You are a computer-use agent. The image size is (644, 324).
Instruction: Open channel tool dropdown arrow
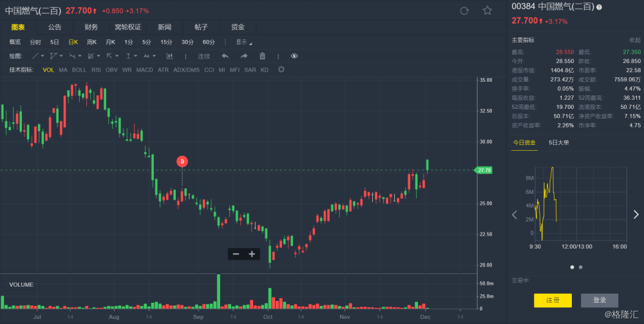61,56
